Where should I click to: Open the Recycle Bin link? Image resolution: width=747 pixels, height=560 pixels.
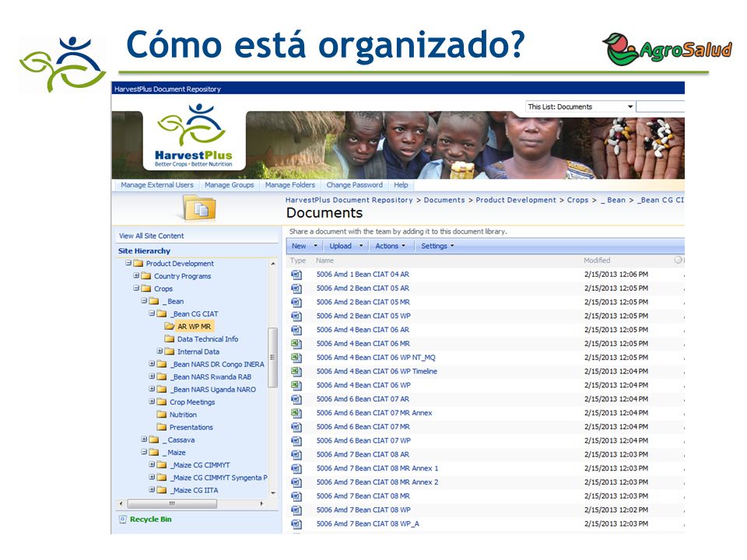tap(150, 520)
